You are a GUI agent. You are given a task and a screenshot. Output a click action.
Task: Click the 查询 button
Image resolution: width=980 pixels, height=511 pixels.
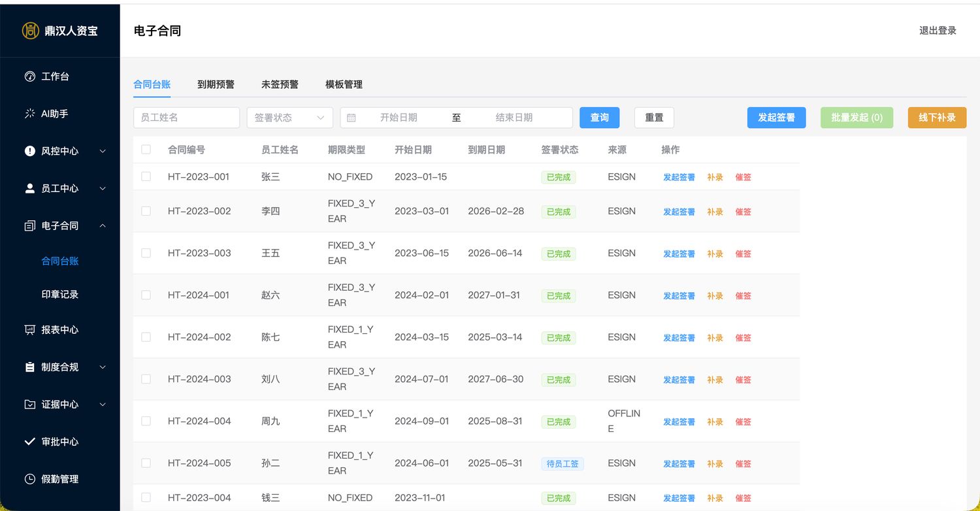(x=600, y=118)
